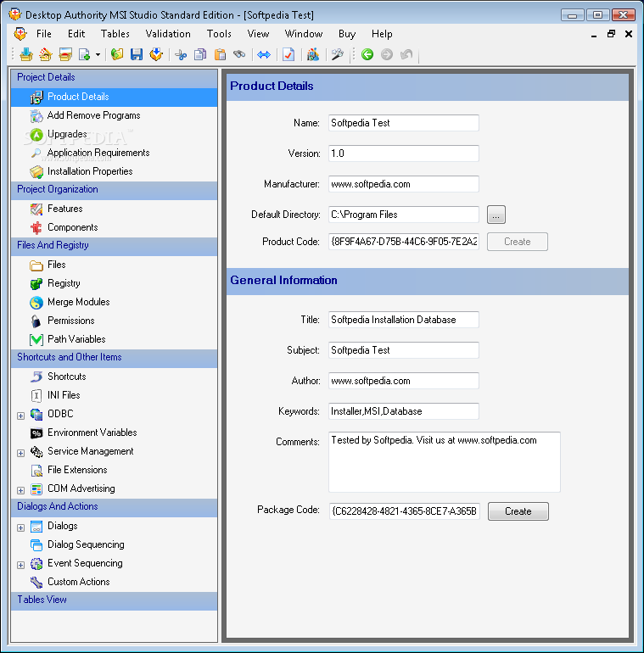Open INI Files page
This screenshot has width=644, height=653.
coord(64,395)
